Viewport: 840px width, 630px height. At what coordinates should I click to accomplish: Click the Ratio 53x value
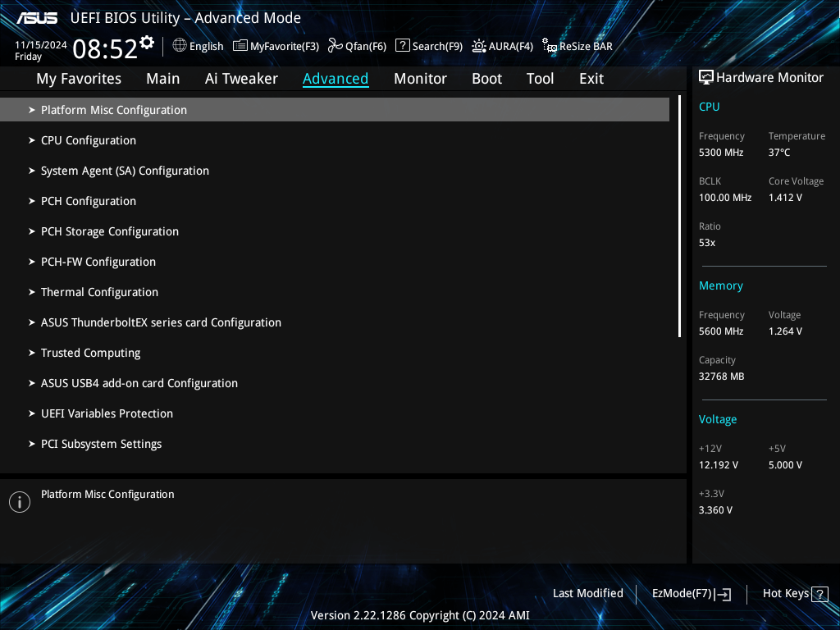pos(707,243)
